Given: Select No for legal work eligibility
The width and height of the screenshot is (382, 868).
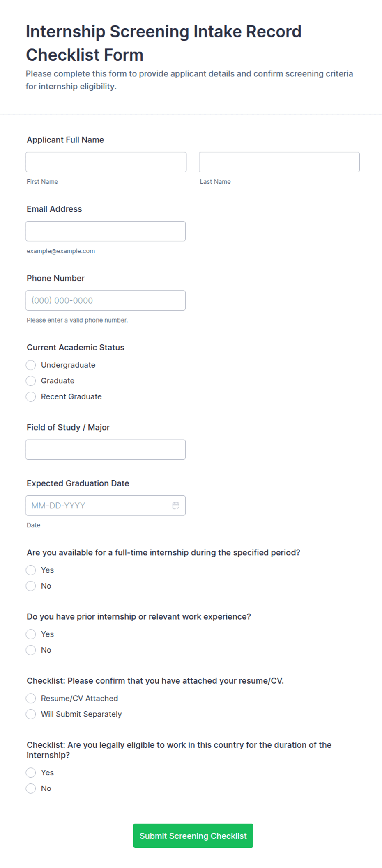Looking at the screenshot, I should pyautogui.click(x=31, y=788).
